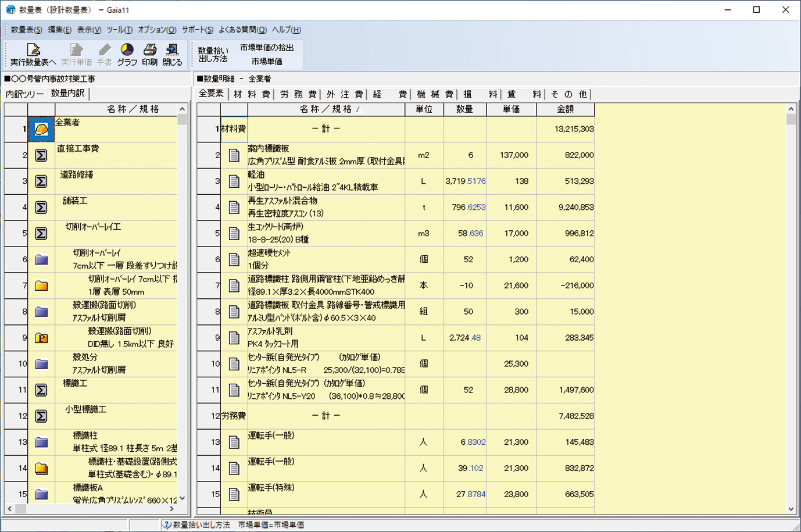Image resolution: width=801 pixels, height=532 pixels.
Task: Click the blue folder beside 殻処分
Action: pos(41,364)
